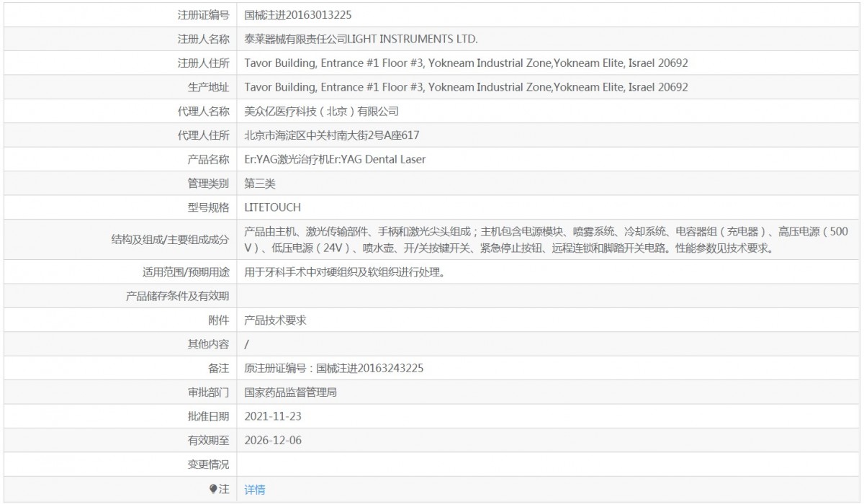The width and height of the screenshot is (864, 504).
Task: Select attachment value 产品技术要求
Action: click(x=276, y=320)
